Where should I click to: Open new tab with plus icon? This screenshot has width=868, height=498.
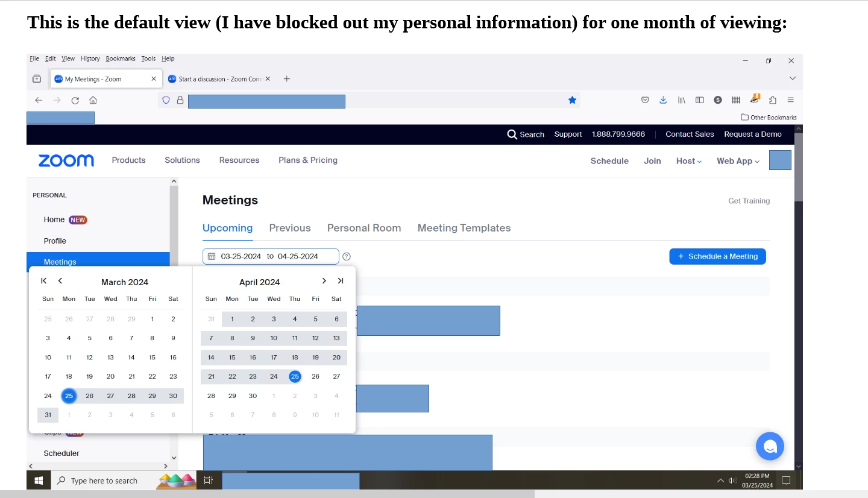[x=287, y=79]
